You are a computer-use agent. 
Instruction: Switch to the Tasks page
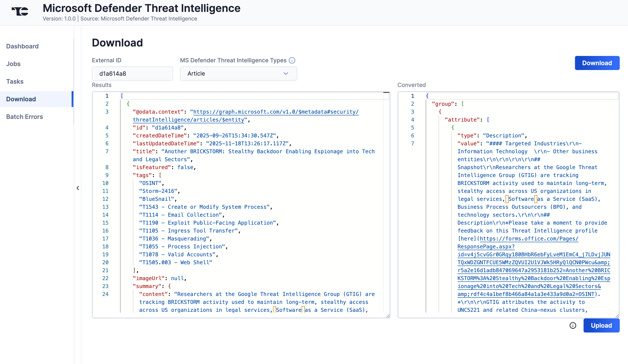pos(15,81)
